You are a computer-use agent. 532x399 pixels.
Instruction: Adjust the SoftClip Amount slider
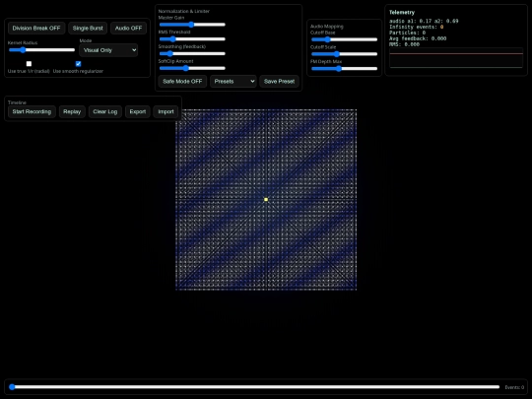click(x=192, y=68)
